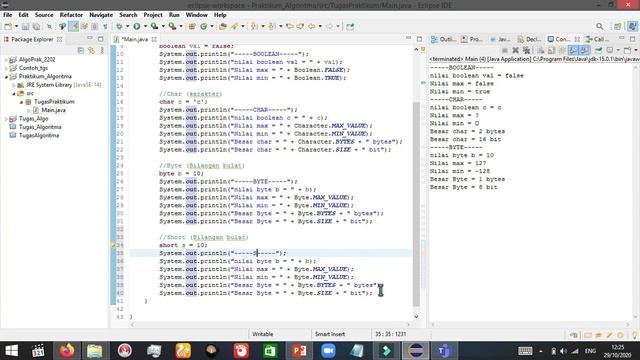The width and height of the screenshot is (640, 360).
Task: Click the Last Edit Location icon
Action: pos(289,27)
